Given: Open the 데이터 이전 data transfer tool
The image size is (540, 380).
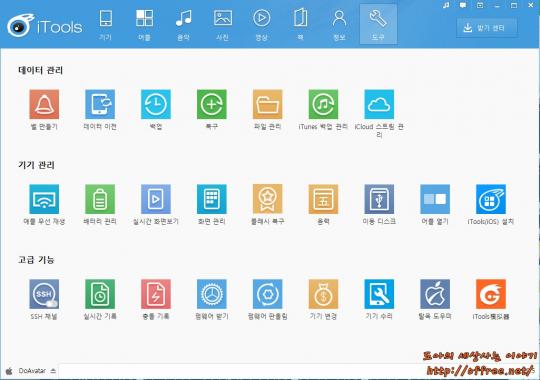Looking at the screenshot, I should (x=100, y=104).
